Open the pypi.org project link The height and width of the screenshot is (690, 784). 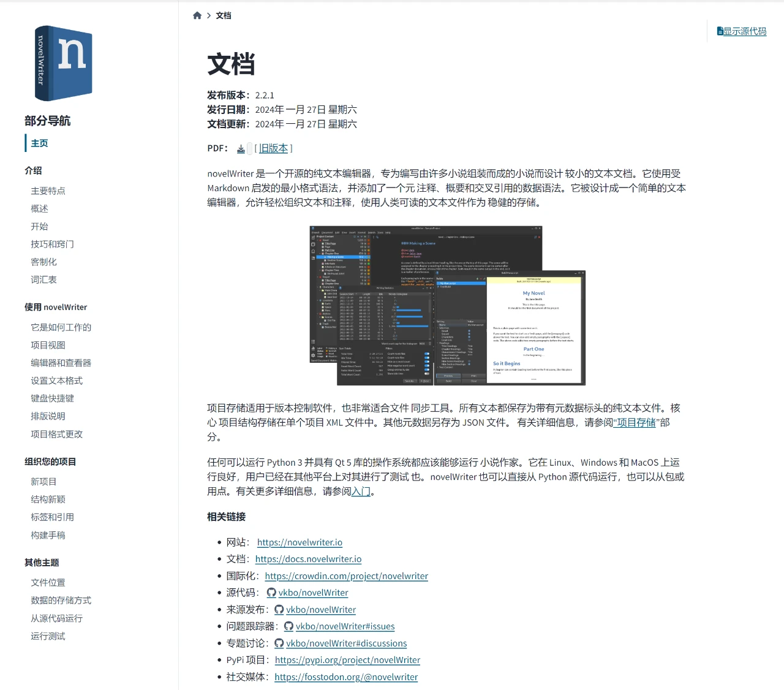tap(347, 660)
